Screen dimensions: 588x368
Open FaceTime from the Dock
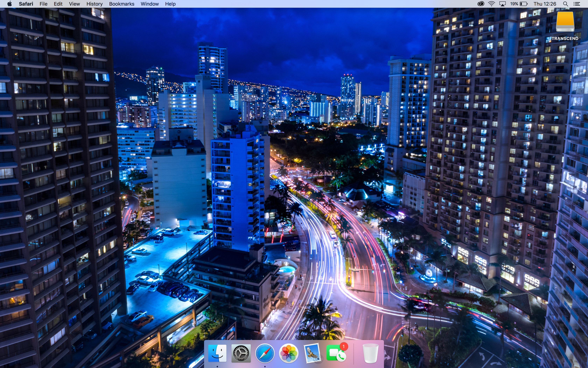coord(336,353)
